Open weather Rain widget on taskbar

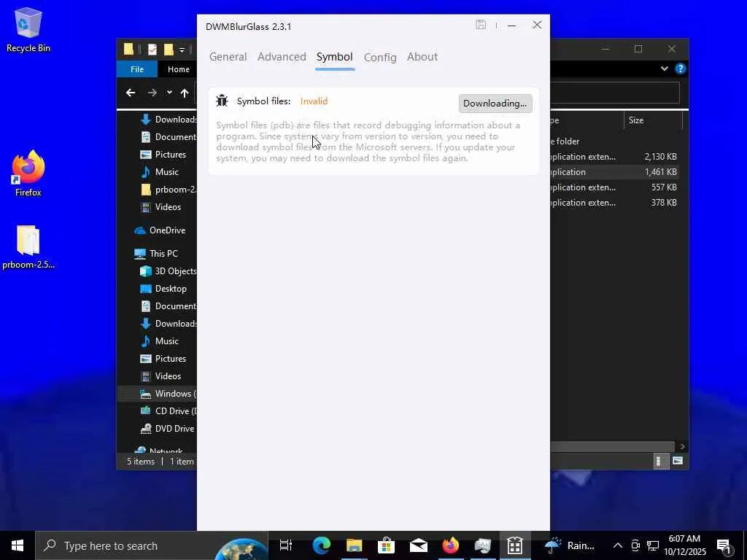click(x=569, y=545)
